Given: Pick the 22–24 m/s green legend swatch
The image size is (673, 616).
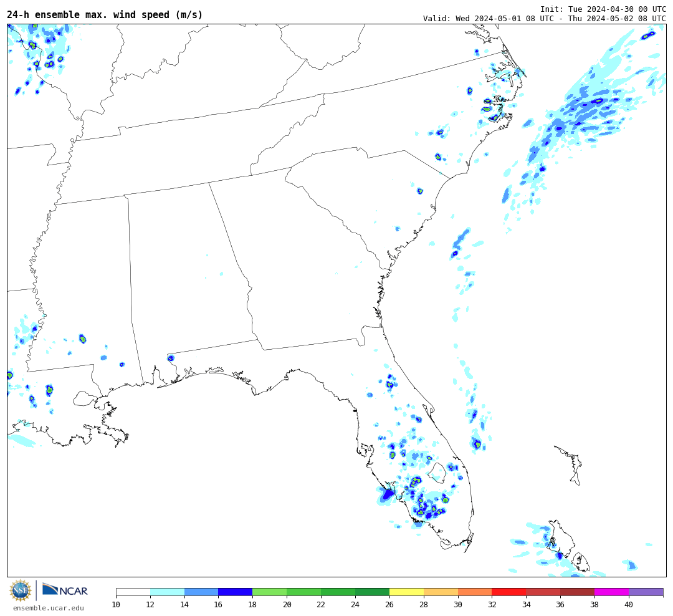Looking at the screenshot, I should [338, 592].
